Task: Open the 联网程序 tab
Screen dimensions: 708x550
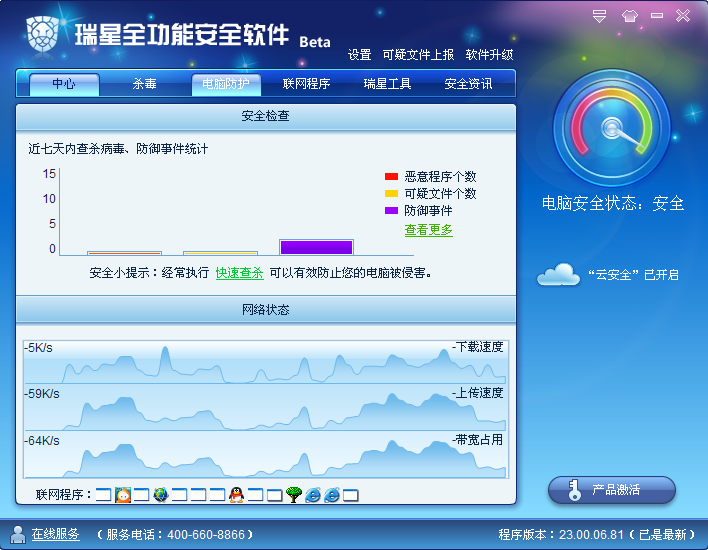Action: coord(307,84)
